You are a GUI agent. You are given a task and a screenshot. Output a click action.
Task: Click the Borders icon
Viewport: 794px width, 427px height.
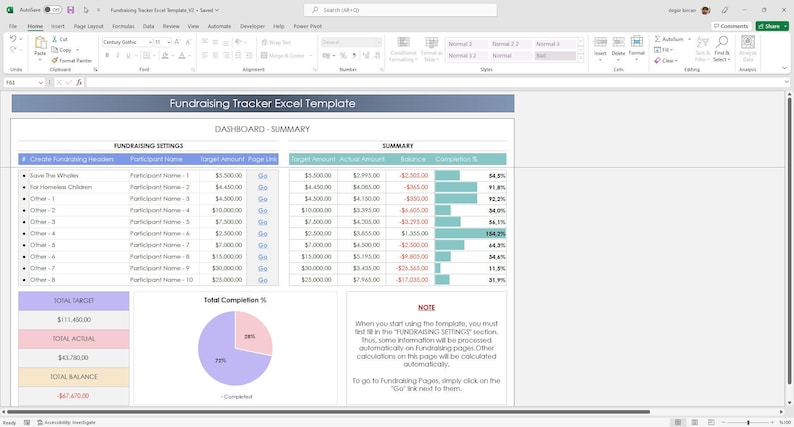[x=146, y=55]
